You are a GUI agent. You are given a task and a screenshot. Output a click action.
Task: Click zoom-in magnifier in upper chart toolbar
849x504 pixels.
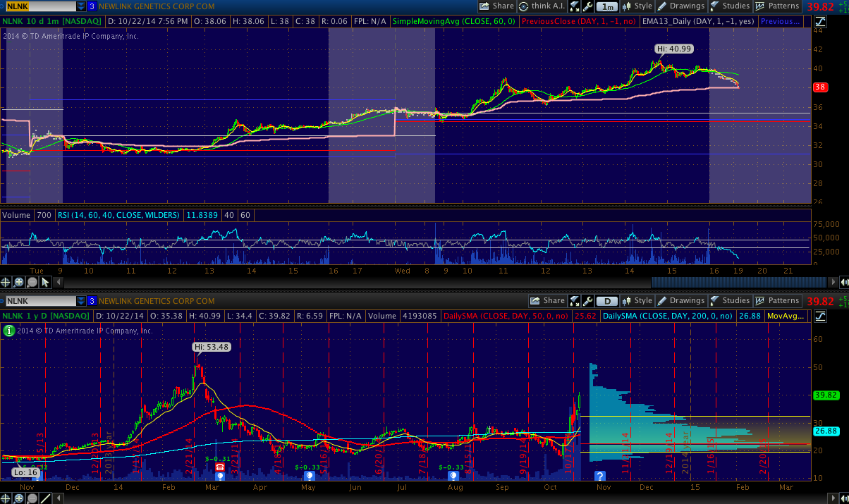coord(19,282)
